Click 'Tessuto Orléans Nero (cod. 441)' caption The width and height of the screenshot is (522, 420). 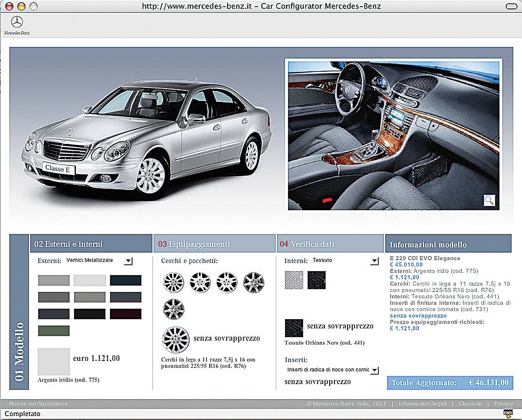[325, 343]
